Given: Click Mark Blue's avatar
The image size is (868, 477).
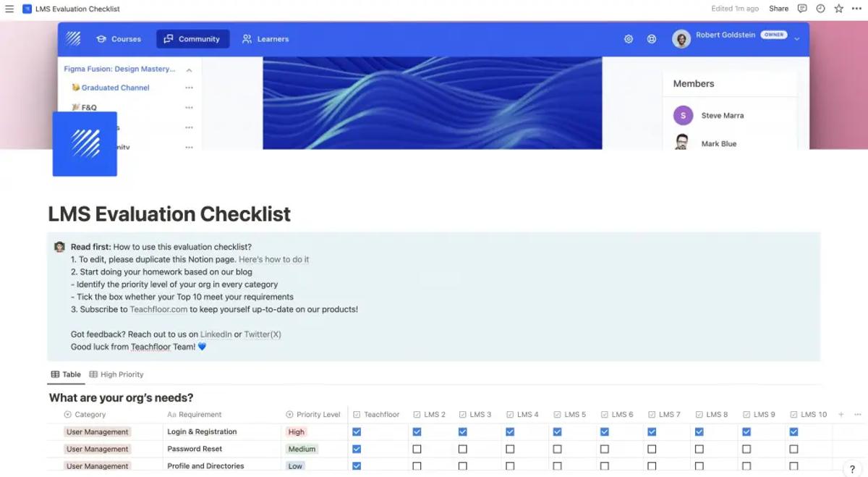Looking at the screenshot, I should pos(682,143).
